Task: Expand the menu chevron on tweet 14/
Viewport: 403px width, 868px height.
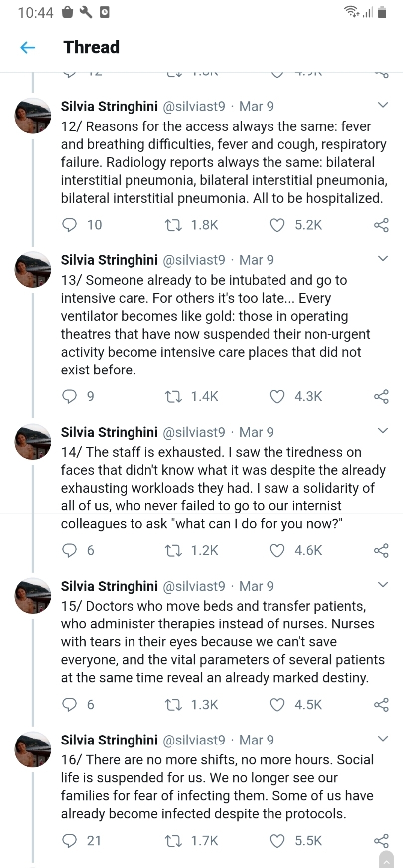Action: [382, 431]
